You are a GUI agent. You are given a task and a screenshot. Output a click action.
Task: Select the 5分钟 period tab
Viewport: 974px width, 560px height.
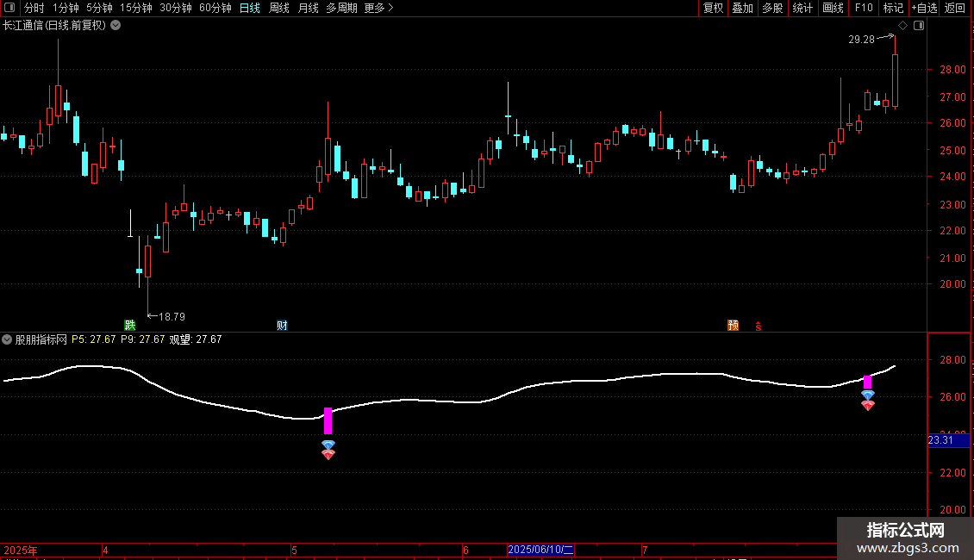pyautogui.click(x=99, y=8)
